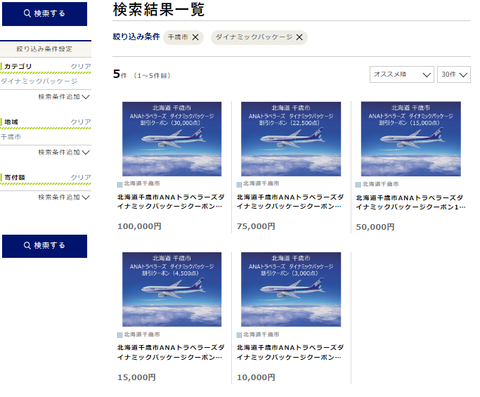Open the product title priced 100,000円
480x397 pixels.
coord(170,202)
